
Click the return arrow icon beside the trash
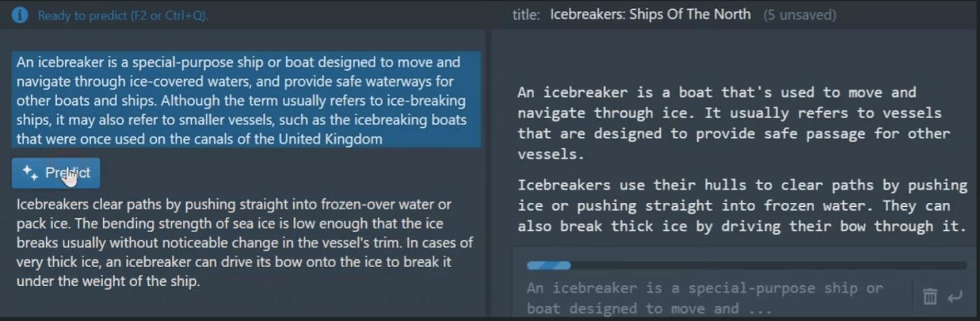pos(955,297)
